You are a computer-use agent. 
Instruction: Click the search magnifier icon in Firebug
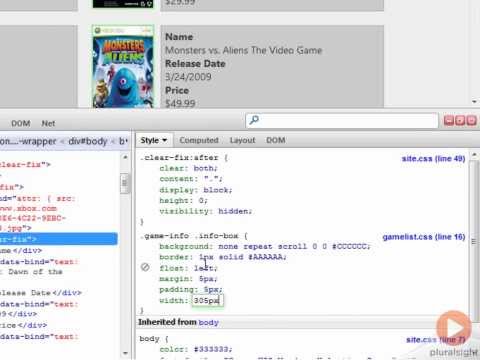point(254,120)
